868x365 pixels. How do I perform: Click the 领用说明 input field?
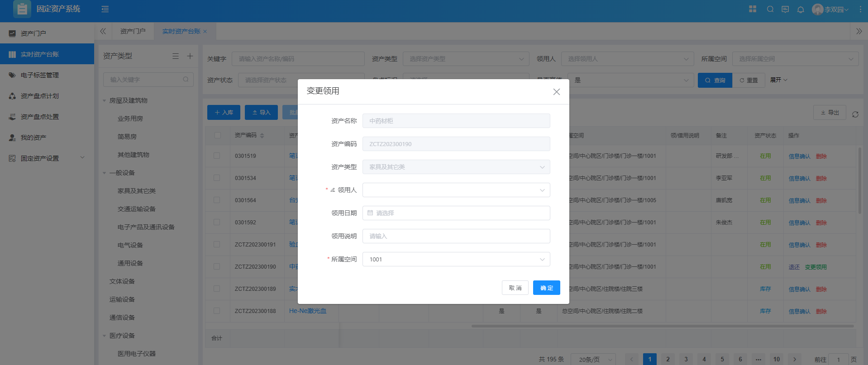tap(456, 236)
